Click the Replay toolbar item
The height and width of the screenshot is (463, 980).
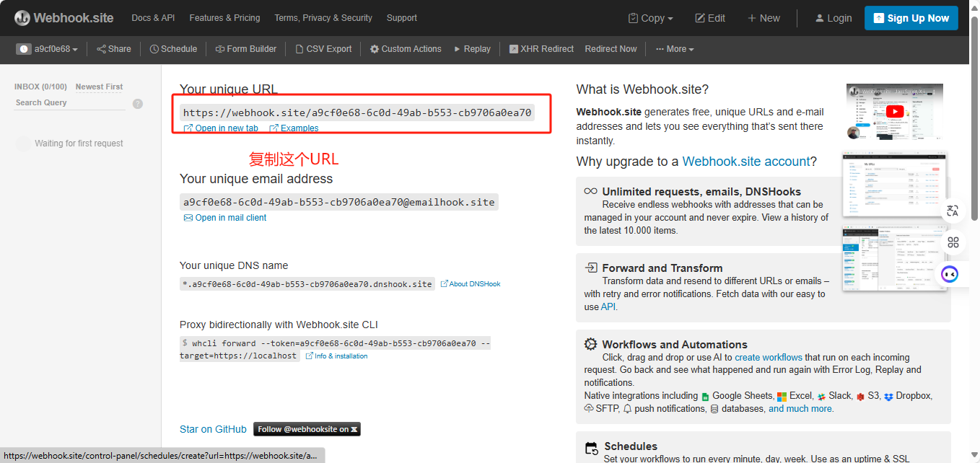click(x=473, y=49)
